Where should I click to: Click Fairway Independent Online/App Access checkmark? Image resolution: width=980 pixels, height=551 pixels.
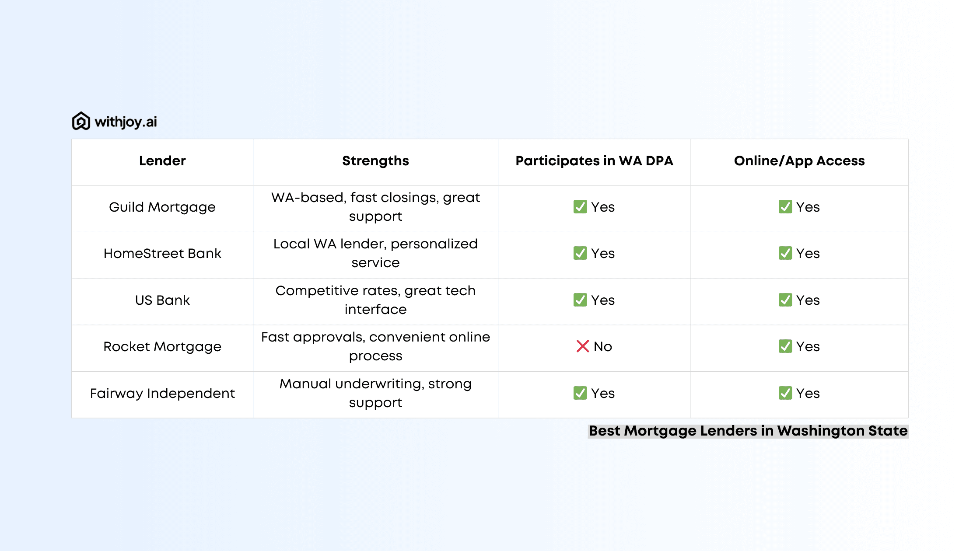pyautogui.click(x=785, y=393)
